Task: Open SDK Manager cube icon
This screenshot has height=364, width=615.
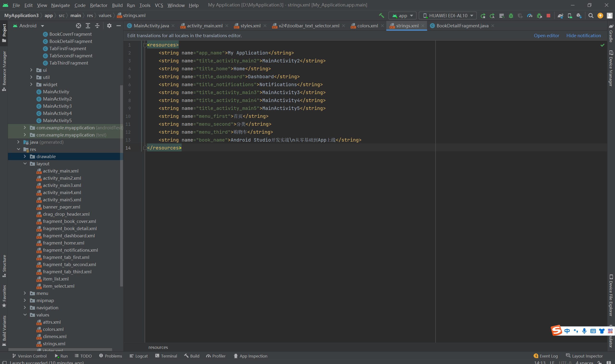Action: [579, 16]
